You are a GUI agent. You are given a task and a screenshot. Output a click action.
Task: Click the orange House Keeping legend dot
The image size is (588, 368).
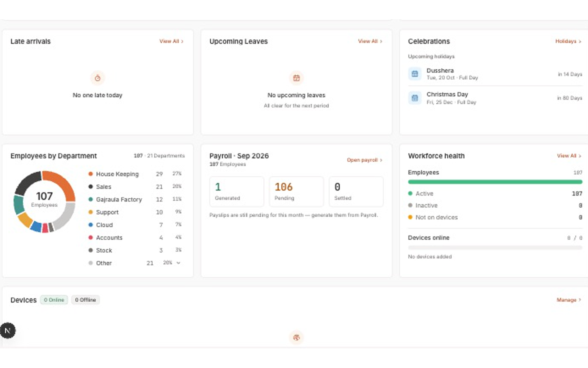pos(91,174)
